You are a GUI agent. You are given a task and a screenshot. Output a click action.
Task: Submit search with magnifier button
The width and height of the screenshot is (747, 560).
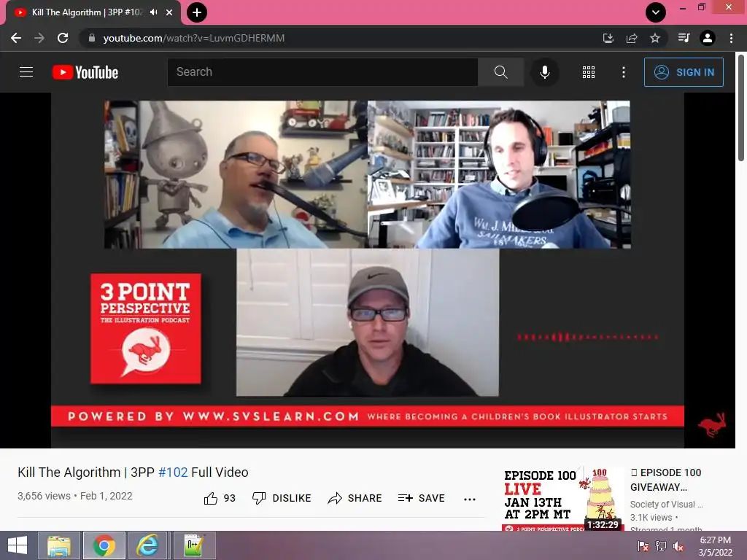pyautogui.click(x=500, y=72)
